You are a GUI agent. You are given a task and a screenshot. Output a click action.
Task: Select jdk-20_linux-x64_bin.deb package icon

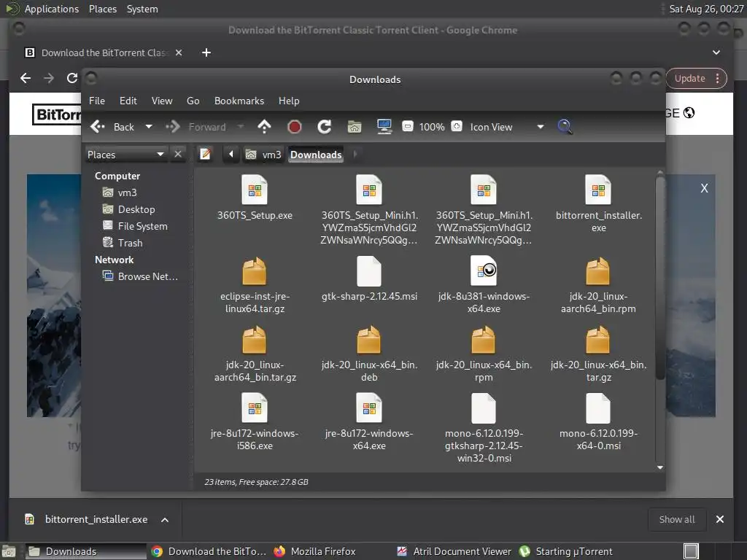[369, 340]
